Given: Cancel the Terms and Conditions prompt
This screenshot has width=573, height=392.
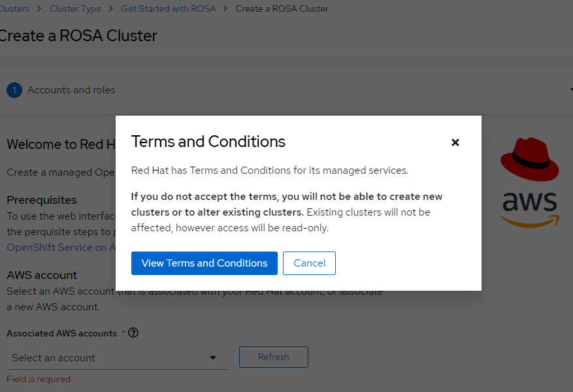Looking at the screenshot, I should point(309,263).
